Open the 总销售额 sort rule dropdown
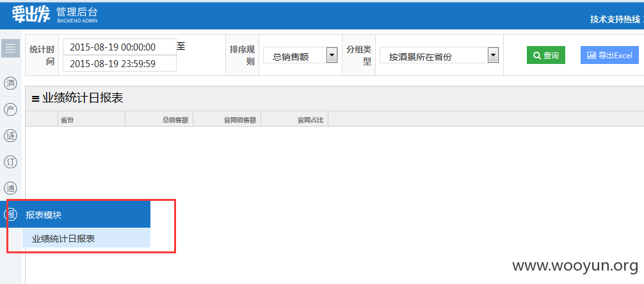Screen dimensions: 644x284 click(300, 55)
